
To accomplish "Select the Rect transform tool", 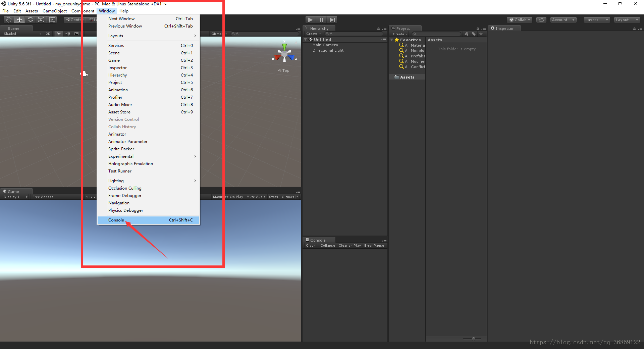I will point(52,20).
